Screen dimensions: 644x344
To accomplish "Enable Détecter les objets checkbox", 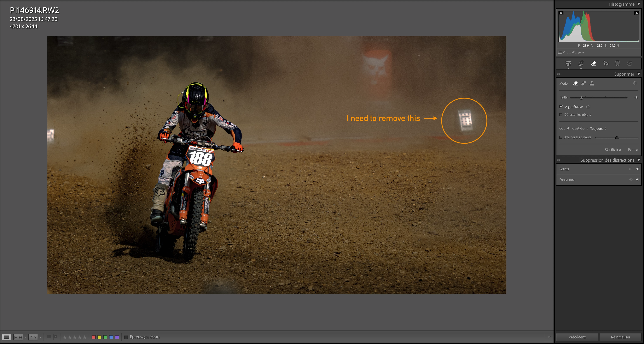I will (x=561, y=115).
